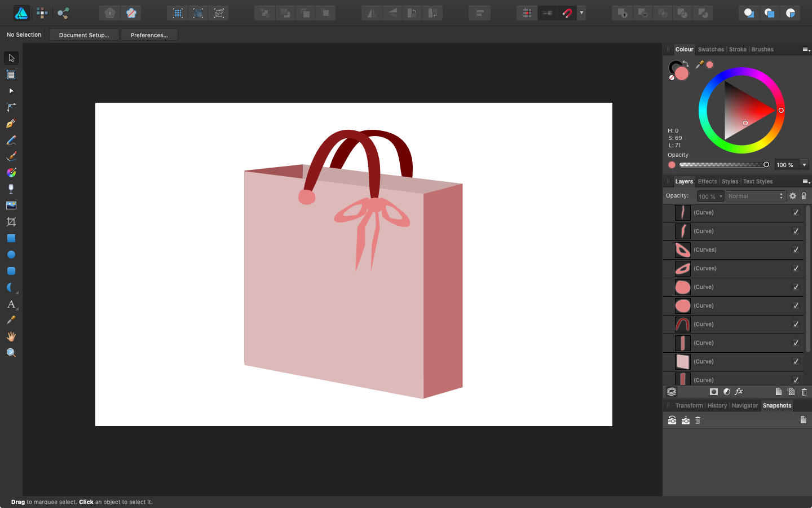Swap stroke and fill colours arrow
812x508 pixels.
(x=686, y=64)
